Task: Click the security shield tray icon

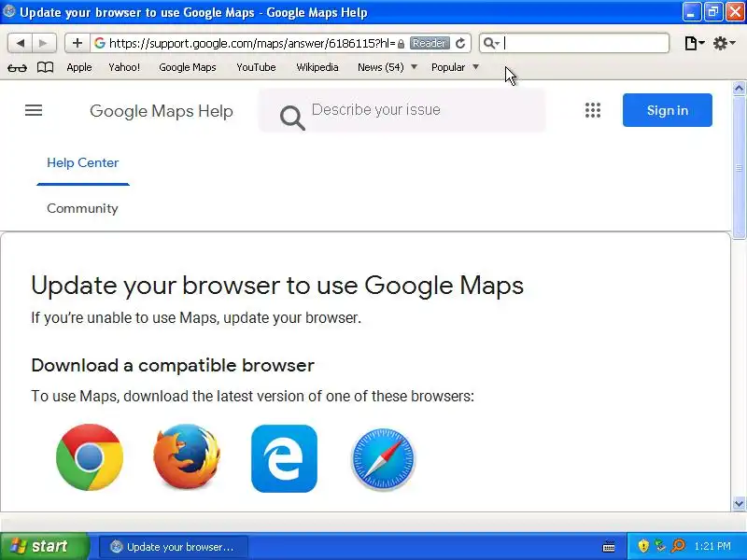Action: point(643,546)
